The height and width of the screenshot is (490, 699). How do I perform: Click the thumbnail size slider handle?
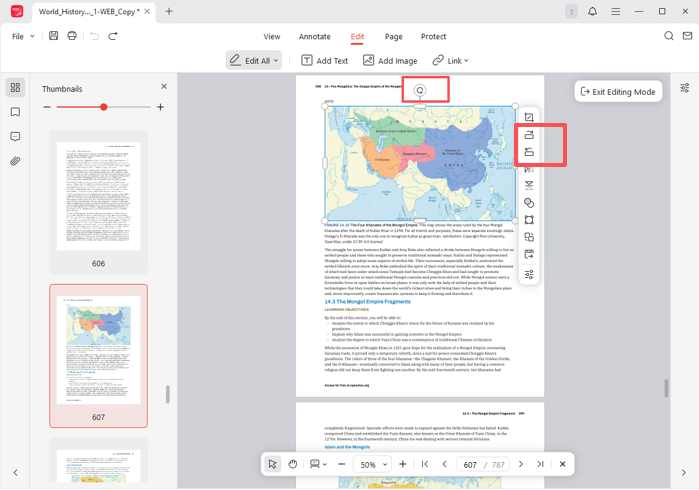(x=103, y=107)
